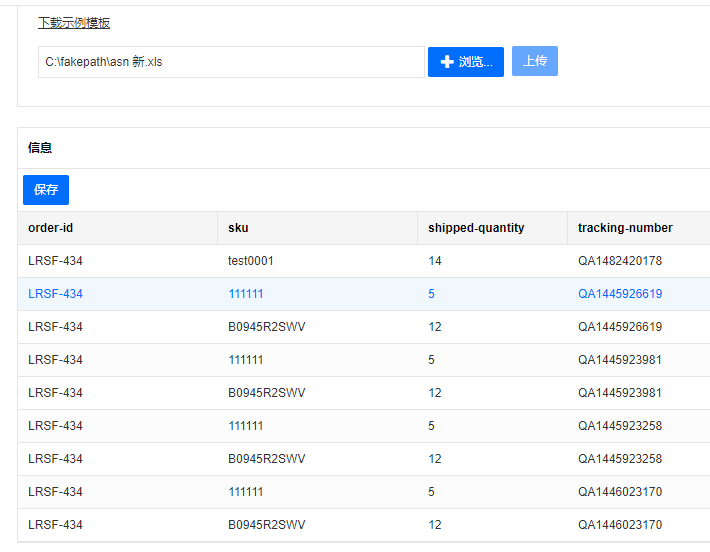Click the highlighted LRSF-434 order-id cell

[56, 294]
